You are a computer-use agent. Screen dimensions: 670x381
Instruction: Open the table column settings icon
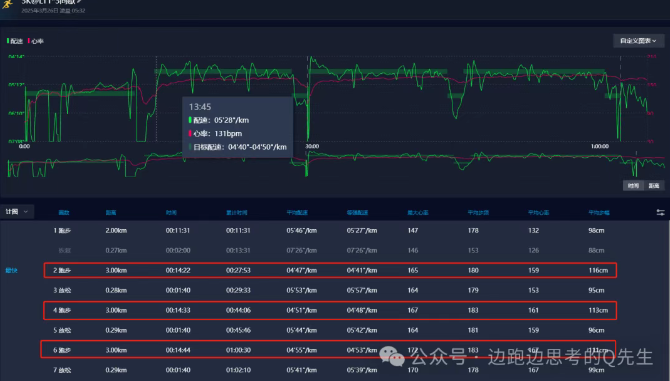coord(660,212)
